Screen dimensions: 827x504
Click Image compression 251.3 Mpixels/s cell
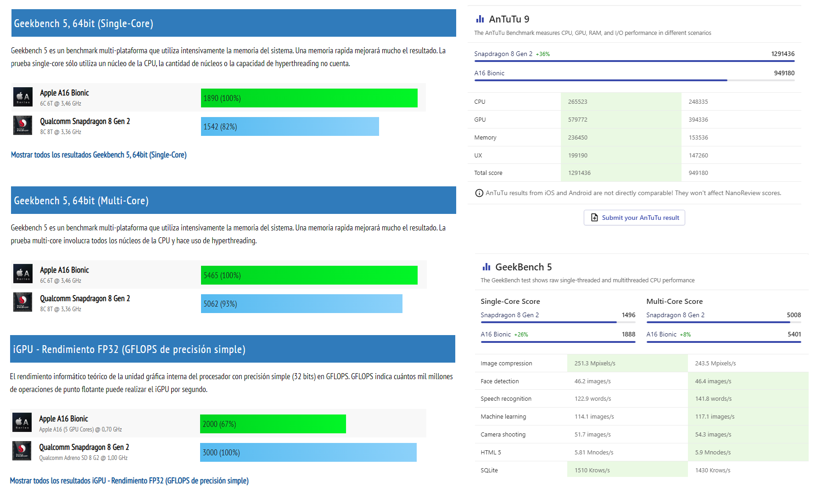coord(627,363)
